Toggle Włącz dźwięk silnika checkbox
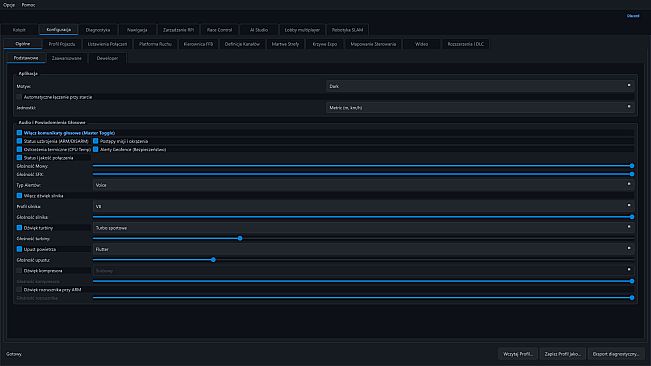Viewport: 651px width, 366px height. [x=19, y=195]
